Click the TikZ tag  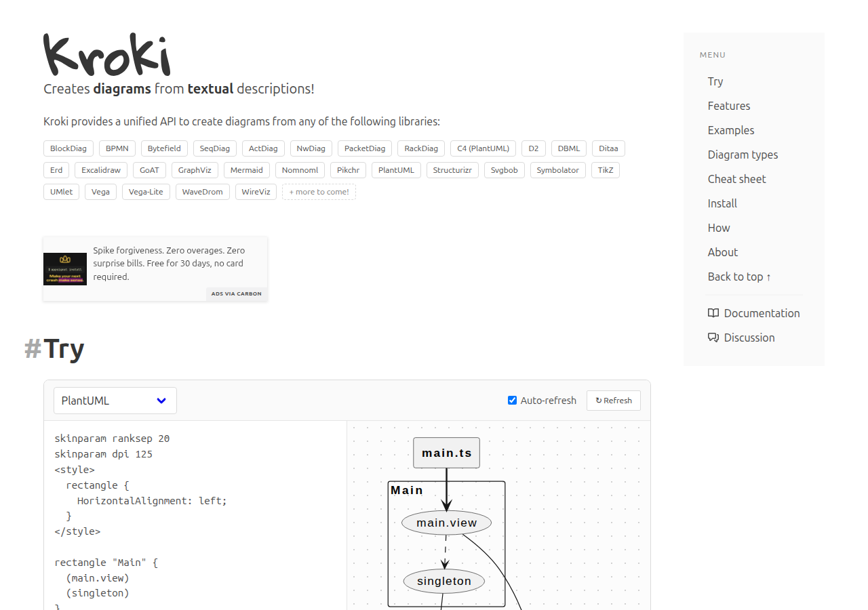[x=606, y=170]
